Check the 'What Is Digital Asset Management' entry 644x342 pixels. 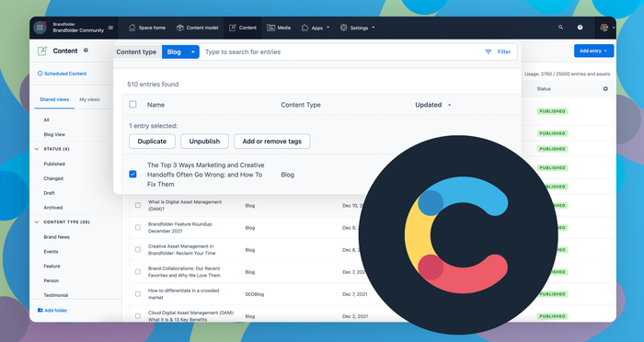[138, 205]
